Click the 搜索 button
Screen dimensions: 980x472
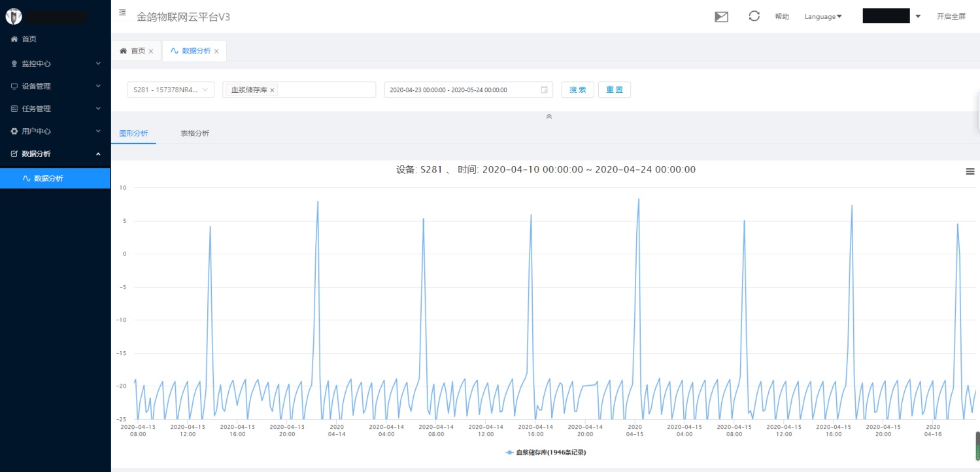click(577, 90)
